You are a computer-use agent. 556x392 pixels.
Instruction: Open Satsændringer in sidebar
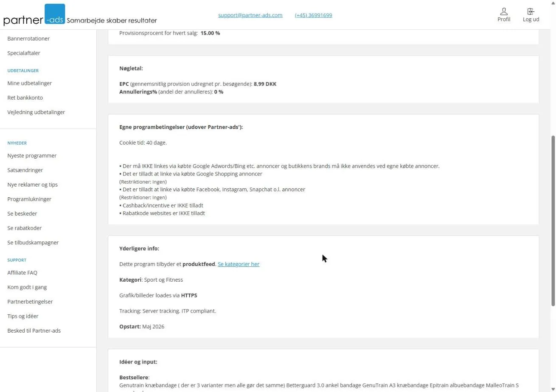[25, 170]
